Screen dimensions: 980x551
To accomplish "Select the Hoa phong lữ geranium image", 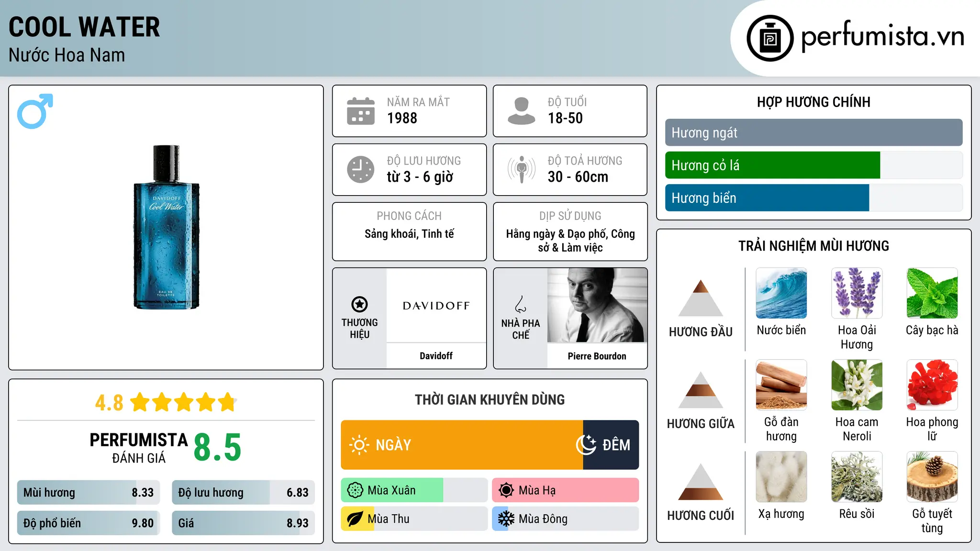I will (x=932, y=385).
